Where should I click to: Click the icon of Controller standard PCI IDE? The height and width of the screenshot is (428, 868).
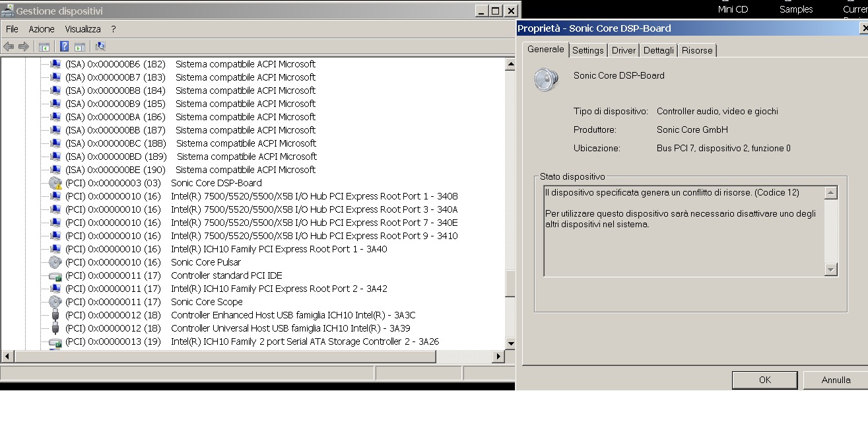click(55, 275)
